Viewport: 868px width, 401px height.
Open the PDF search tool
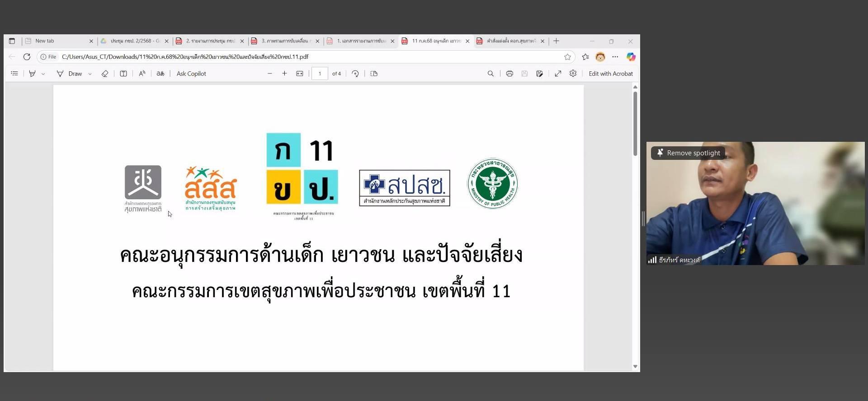[x=491, y=74]
